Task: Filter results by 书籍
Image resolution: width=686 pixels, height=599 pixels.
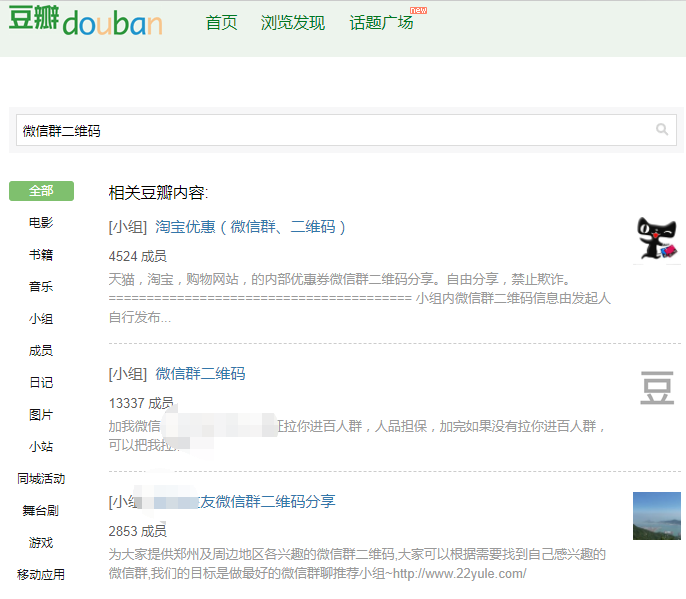Action: [x=41, y=255]
